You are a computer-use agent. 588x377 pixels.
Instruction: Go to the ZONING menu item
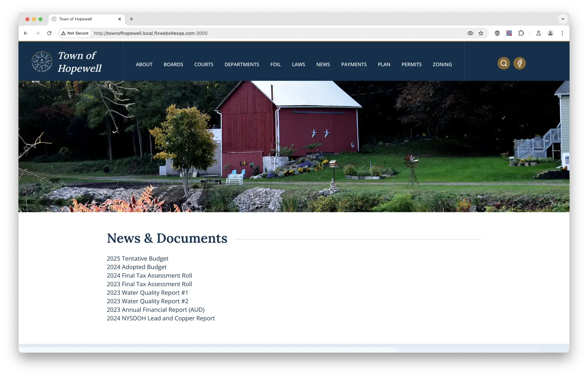[442, 64]
